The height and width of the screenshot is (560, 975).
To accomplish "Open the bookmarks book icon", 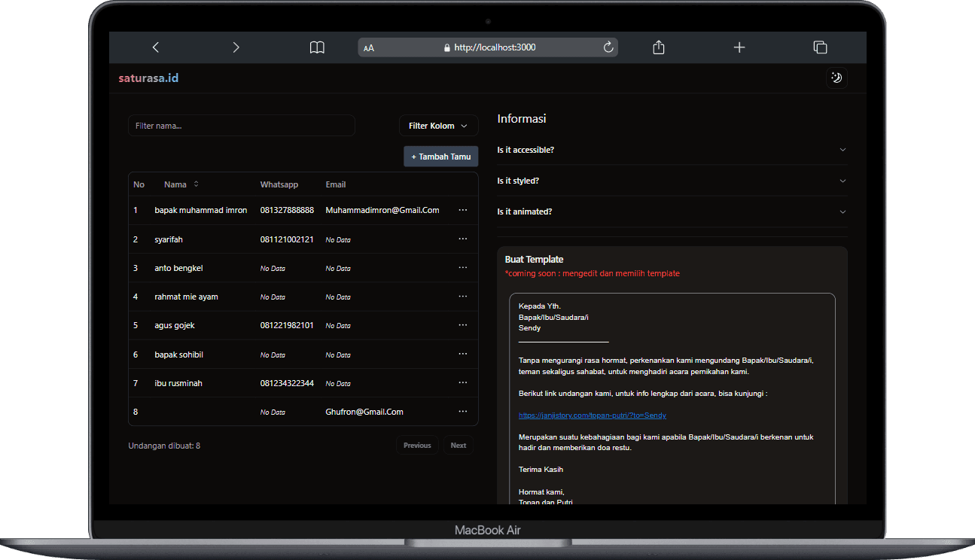I will pos(317,47).
